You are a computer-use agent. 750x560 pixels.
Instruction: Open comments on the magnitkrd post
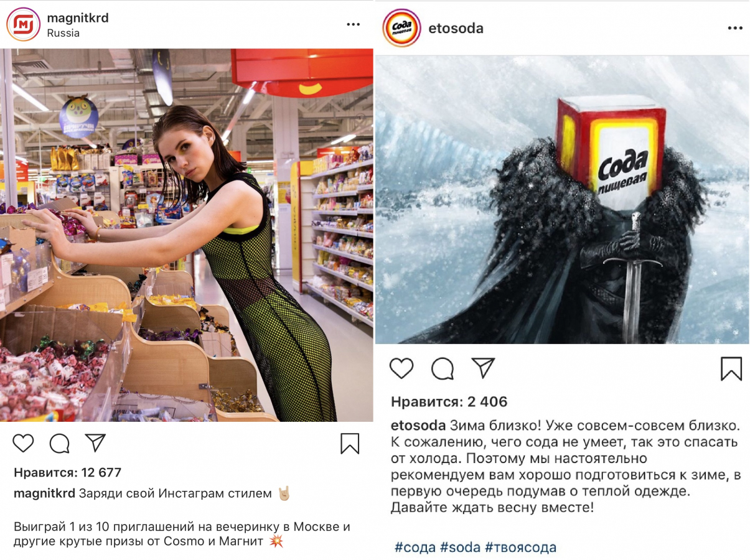[x=59, y=443]
